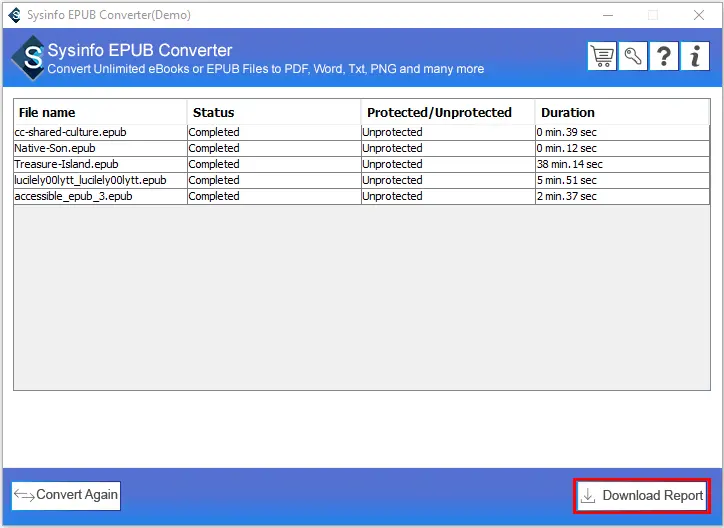This screenshot has height=528, width=724.
Task: Click the shopping cart purchase icon
Action: (x=602, y=57)
